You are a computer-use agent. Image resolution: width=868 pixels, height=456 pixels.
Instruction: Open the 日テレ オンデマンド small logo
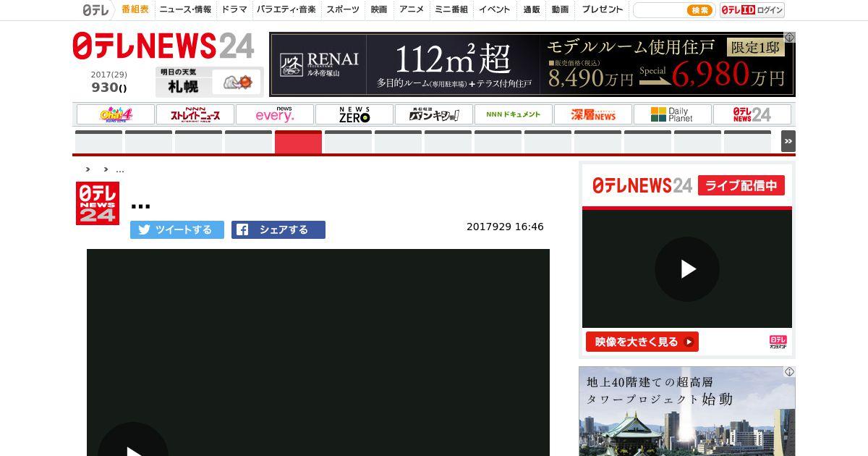(x=778, y=342)
